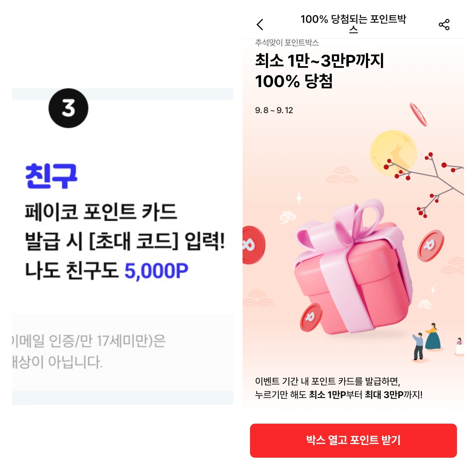Tap the black number 3 circle badge

[68, 108]
